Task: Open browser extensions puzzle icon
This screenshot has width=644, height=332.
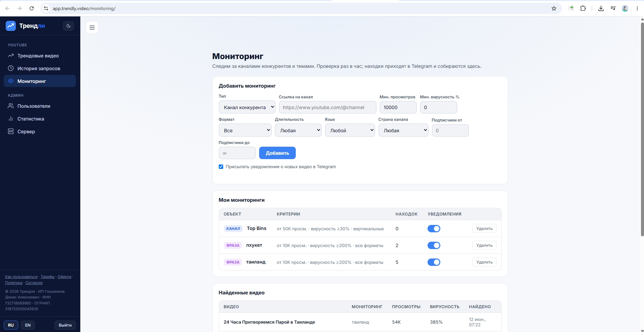Action: (583, 8)
